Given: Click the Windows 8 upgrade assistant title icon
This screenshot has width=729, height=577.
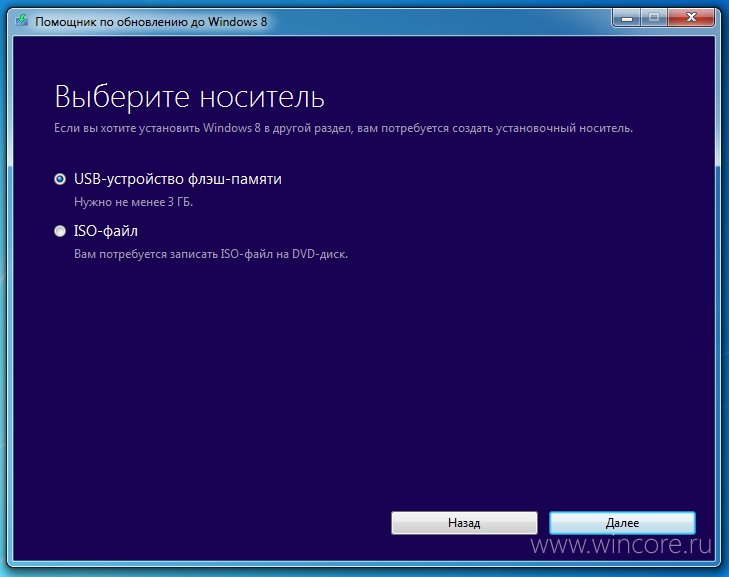Looking at the screenshot, I should 21,21.
